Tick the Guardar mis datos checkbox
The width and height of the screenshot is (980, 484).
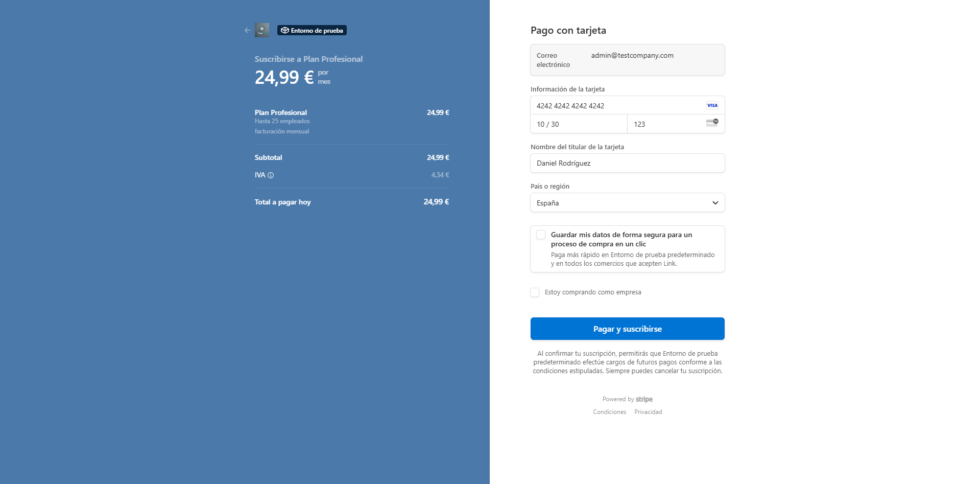point(541,235)
